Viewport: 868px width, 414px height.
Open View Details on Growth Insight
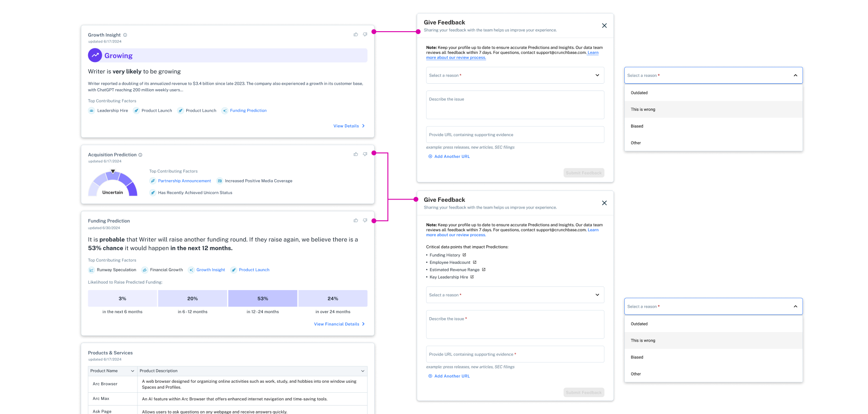349,126
